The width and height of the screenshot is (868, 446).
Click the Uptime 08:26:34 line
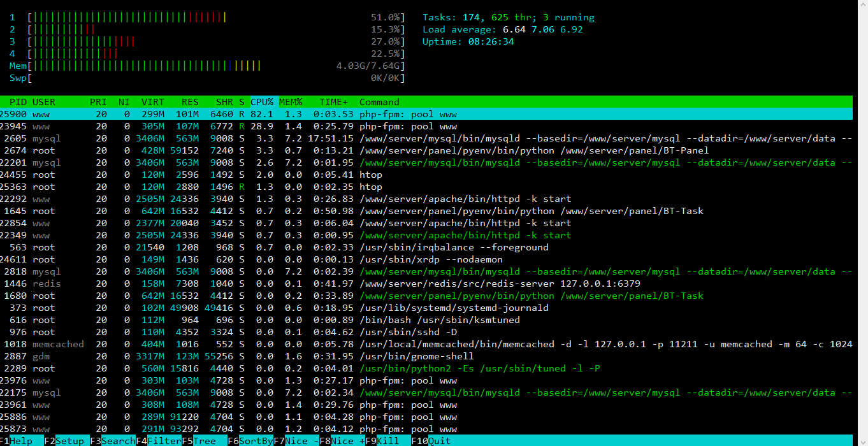coord(468,41)
